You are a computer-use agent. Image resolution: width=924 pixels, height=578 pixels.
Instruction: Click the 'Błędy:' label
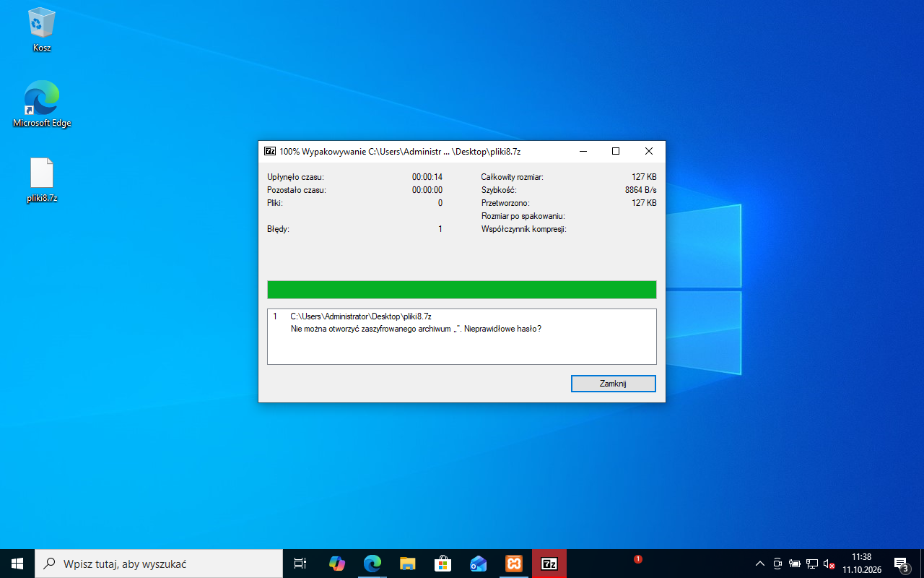coord(278,229)
